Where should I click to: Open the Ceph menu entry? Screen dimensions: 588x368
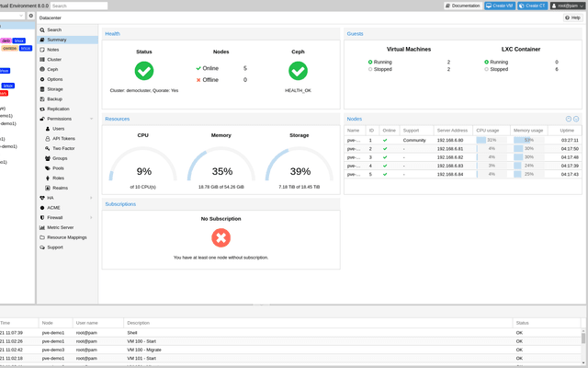pyautogui.click(x=67, y=69)
